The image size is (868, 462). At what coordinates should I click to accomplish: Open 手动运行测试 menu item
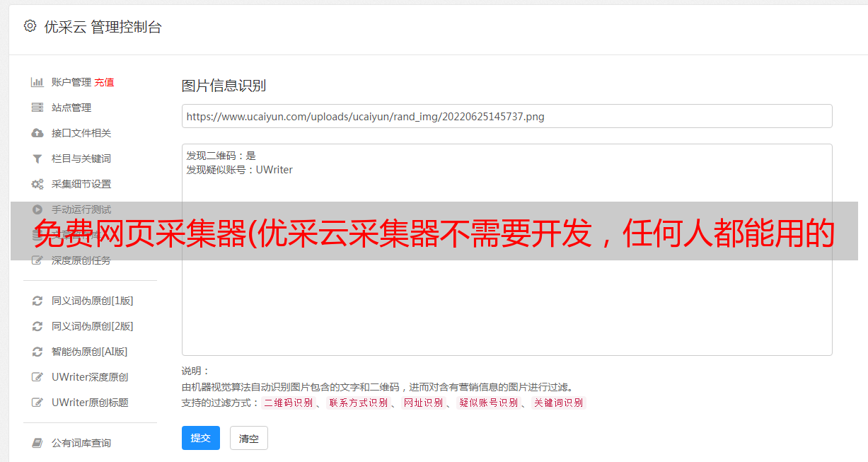pos(81,209)
